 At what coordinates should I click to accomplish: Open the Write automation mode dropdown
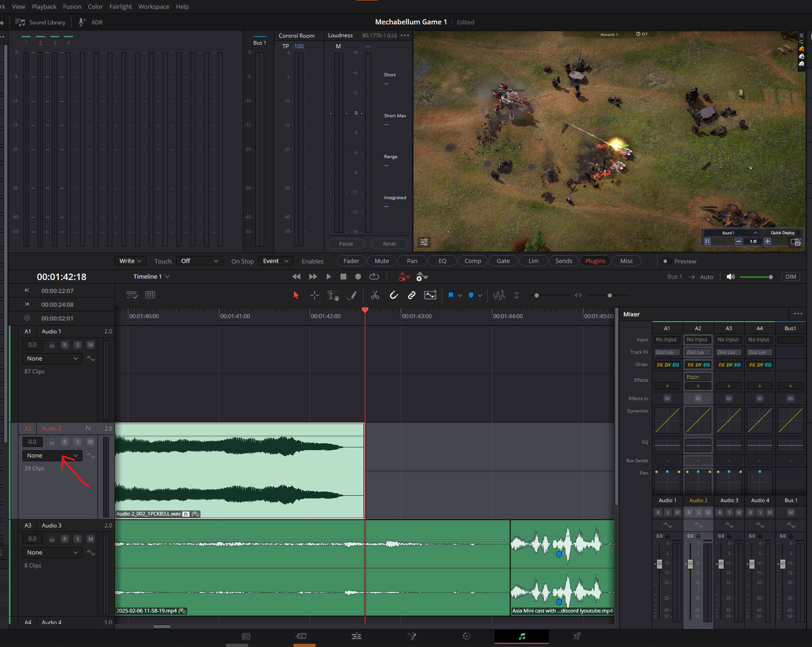[x=130, y=261]
